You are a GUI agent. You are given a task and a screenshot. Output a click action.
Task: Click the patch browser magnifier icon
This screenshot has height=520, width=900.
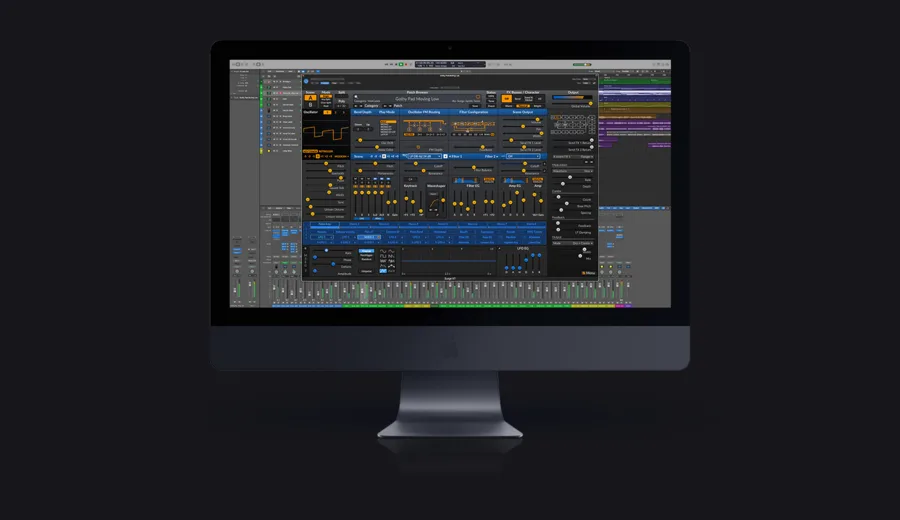356,97
